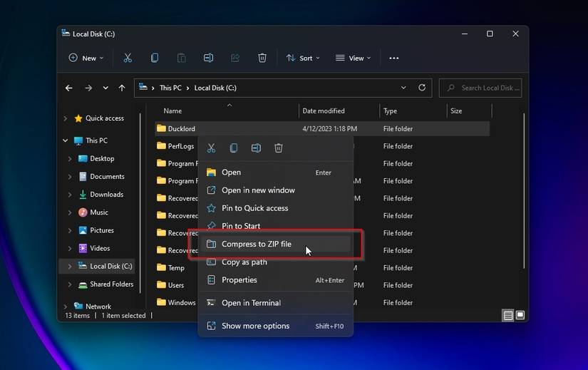Choose Open in Terminal
The height and width of the screenshot is (370, 588).
point(276,303)
